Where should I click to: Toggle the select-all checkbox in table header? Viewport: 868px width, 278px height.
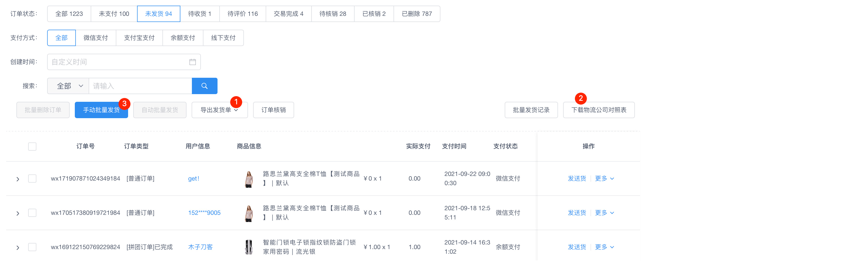pyautogui.click(x=32, y=146)
